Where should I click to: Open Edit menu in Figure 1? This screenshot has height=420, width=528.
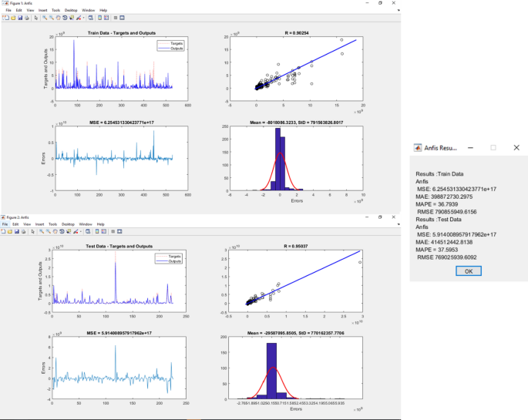click(x=18, y=11)
